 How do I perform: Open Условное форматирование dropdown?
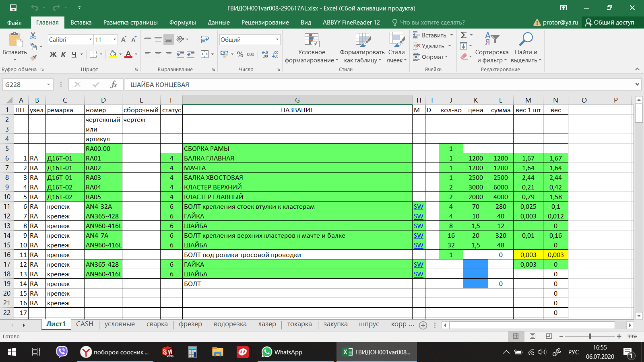click(311, 48)
